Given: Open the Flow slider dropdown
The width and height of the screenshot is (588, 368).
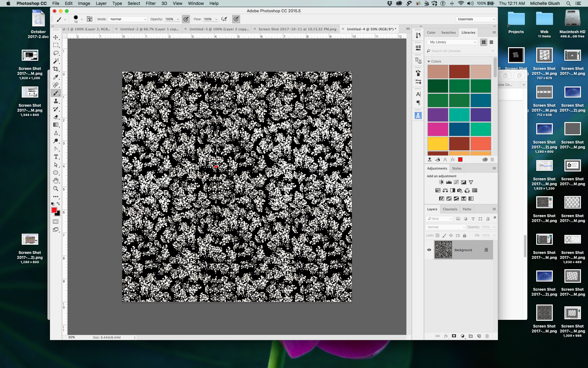Looking at the screenshot, I should click(216, 19).
